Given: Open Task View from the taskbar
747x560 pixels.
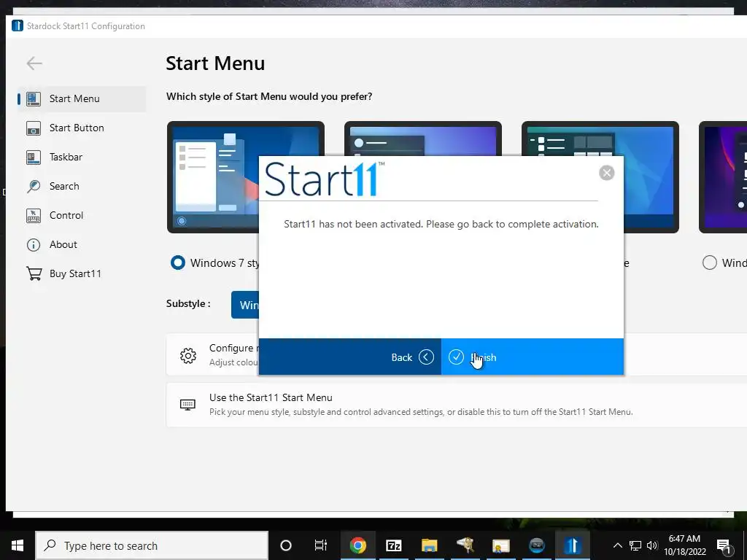Looking at the screenshot, I should (321, 545).
